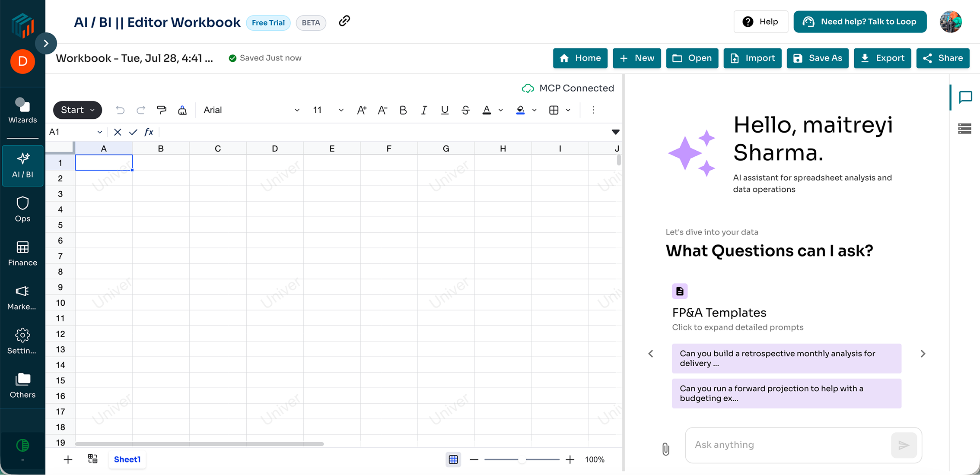
Task: Open the Help button
Action: pos(761,22)
